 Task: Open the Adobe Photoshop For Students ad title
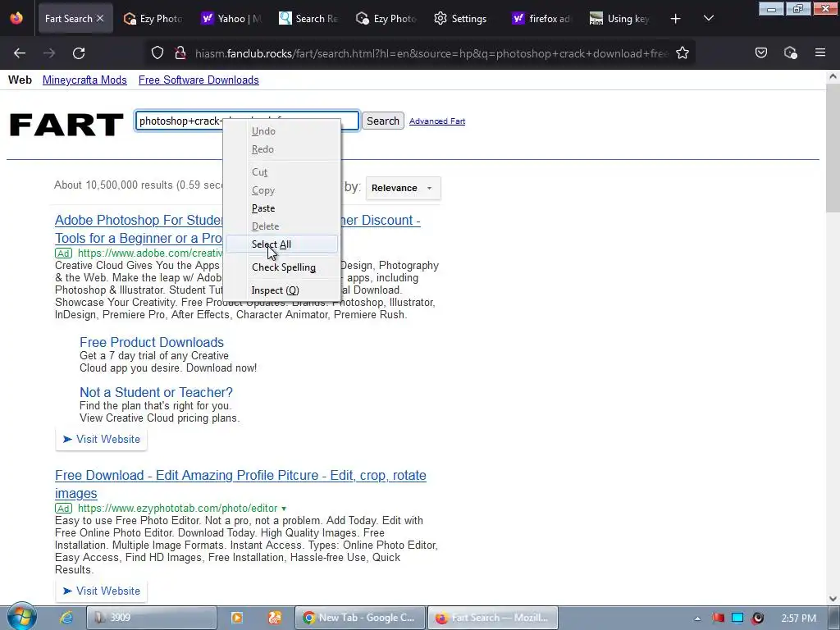pyautogui.click(x=138, y=230)
